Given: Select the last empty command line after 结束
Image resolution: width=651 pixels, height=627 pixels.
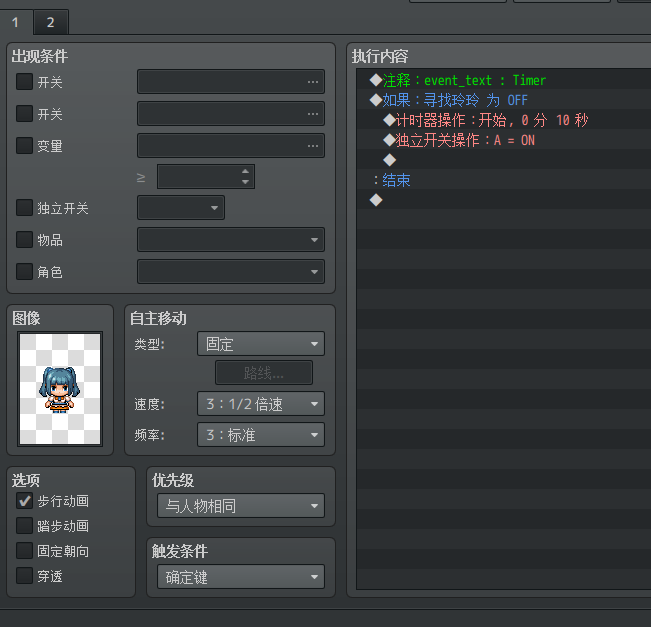Looking at the screenshot, I should [x=504, y=200].
